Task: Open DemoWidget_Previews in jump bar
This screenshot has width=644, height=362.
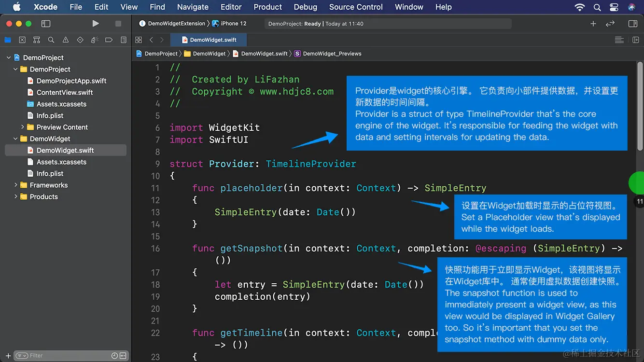Action: click(x=328, y=54)
